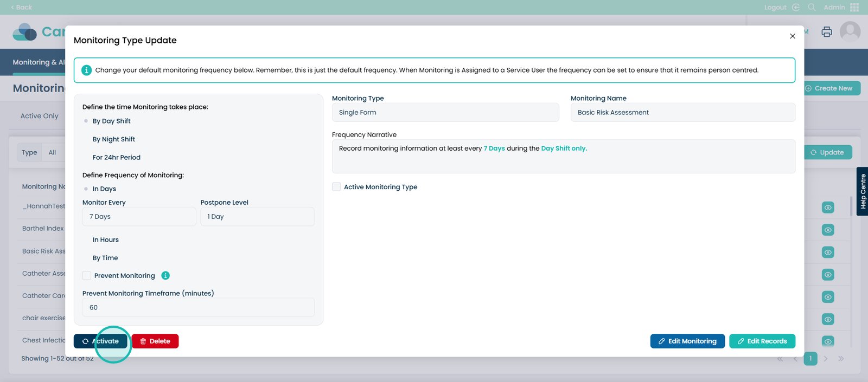Click the Logout icon in top bar
The height and width of the screenshot is (382, 868).
[x=796, y=8]
